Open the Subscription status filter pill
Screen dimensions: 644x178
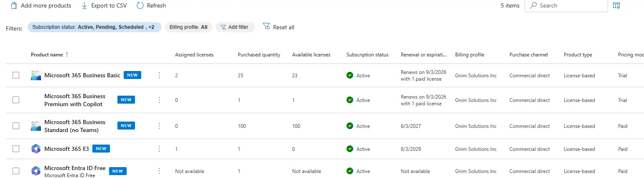tap(94, 27)
